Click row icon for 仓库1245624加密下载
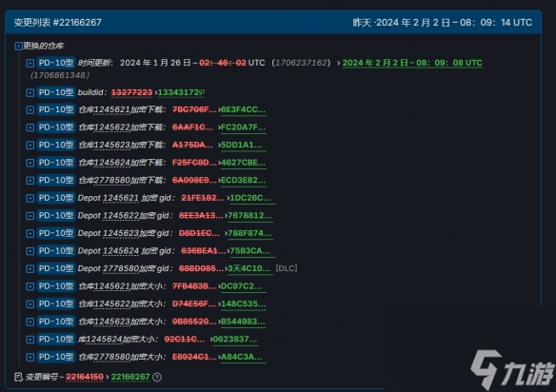Viewport: 556px width, 392px height. 30,163
